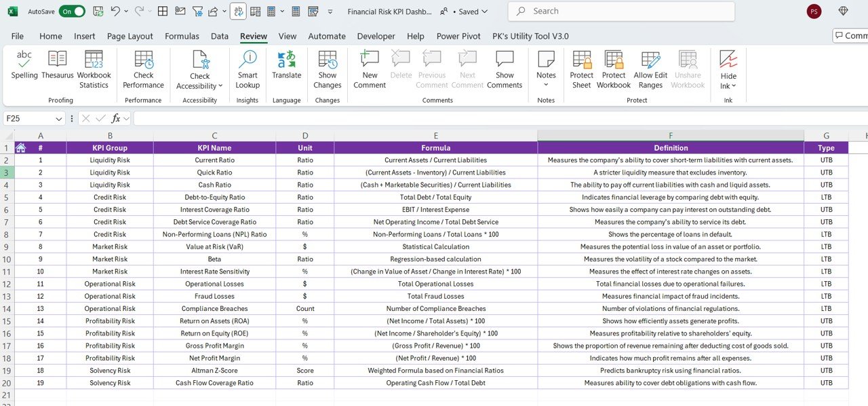Click Protect Sheet

(x=581, y=70)
